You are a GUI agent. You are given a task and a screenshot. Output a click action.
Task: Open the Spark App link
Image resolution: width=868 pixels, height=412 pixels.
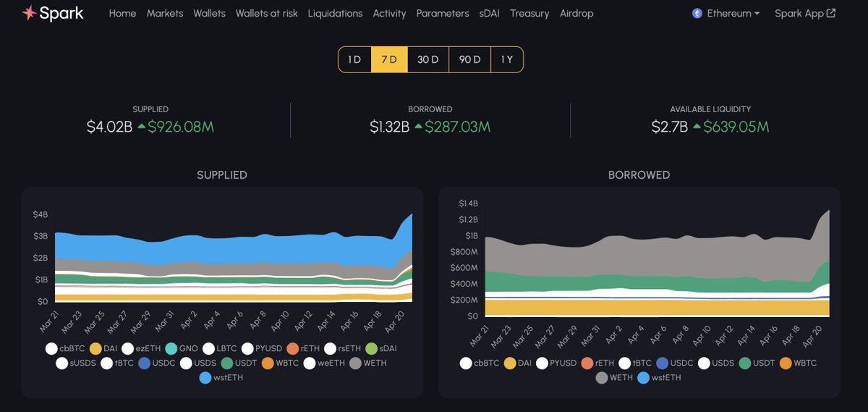805,13
